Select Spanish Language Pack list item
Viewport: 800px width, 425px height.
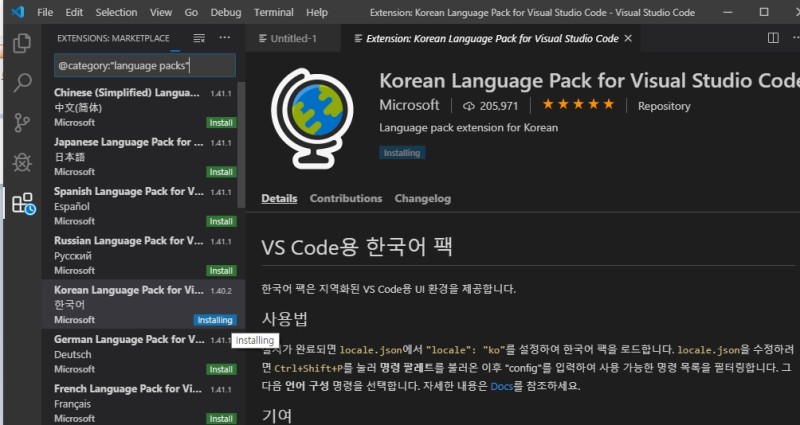(139, 206)
